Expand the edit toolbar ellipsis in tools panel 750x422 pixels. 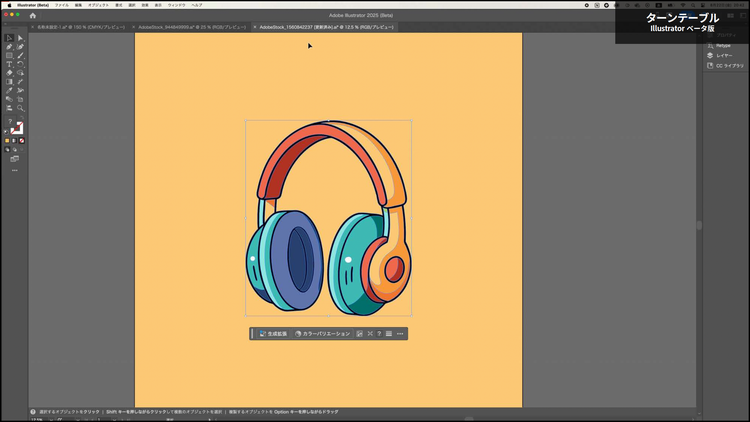coord(14,170)
